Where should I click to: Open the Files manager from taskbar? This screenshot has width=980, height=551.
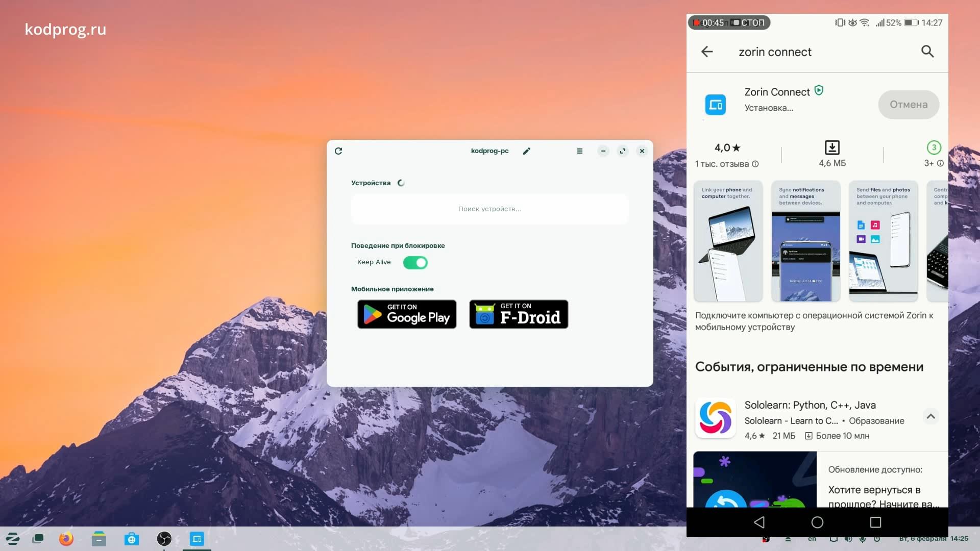pos(99,539)
